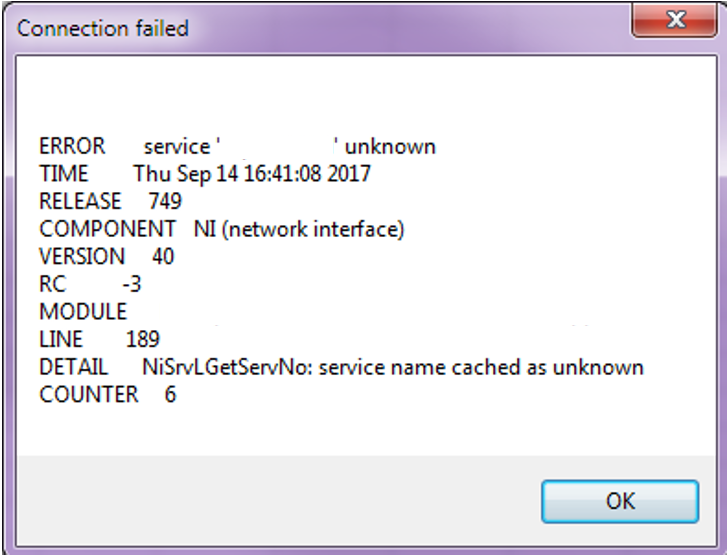Select the TIME label
727x555 pixels.
pos(64,174)
